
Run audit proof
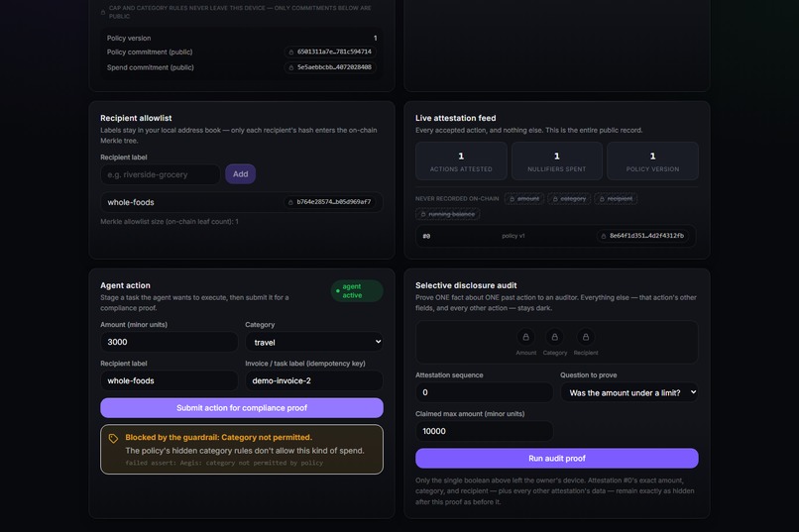coord(557,458)
